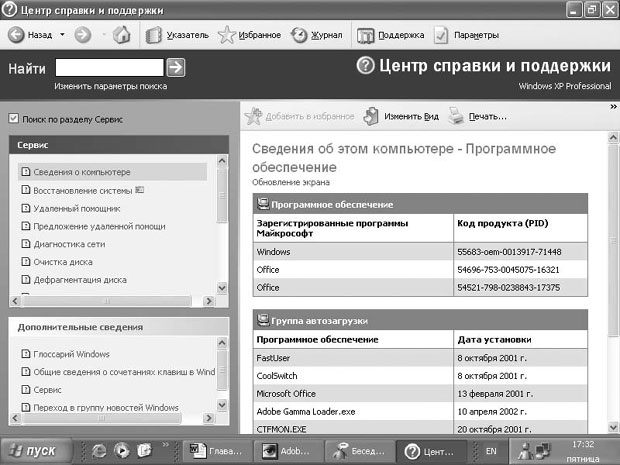Open Предложение удаленной помощи item
Screen dimensions: 620x465
click(93, 226)
